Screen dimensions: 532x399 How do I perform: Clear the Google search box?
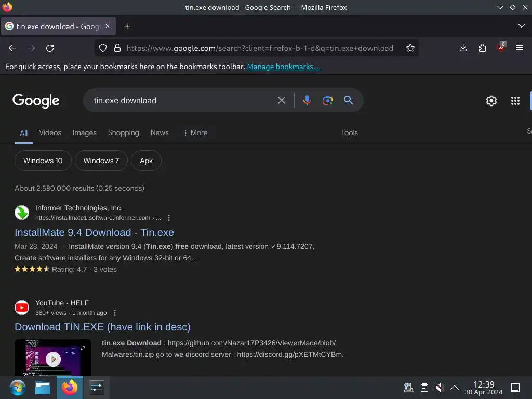(281, 100)
